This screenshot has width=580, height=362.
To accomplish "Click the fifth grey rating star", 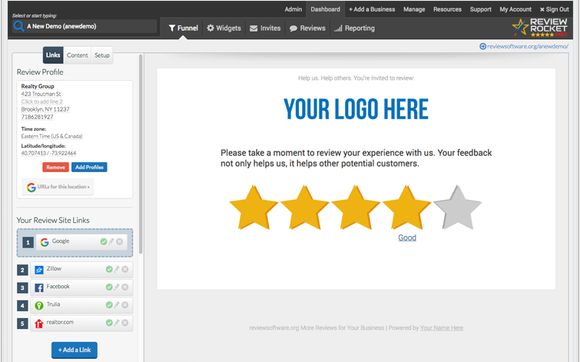I will click(458, 207).
